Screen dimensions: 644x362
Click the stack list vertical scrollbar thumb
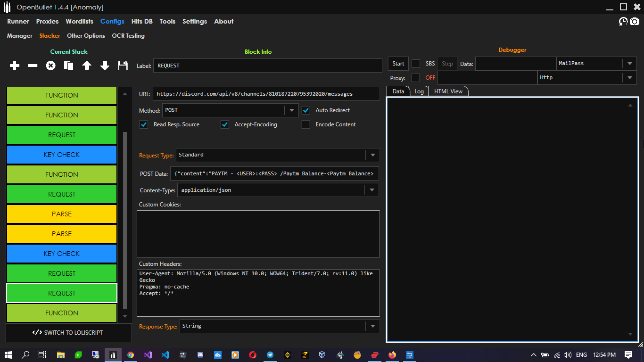coord(125,221)
